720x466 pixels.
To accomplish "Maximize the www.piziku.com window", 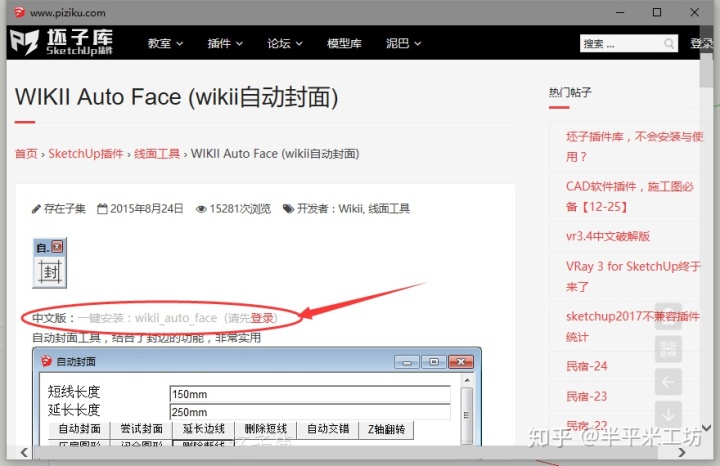I will (x=657, y=12).
